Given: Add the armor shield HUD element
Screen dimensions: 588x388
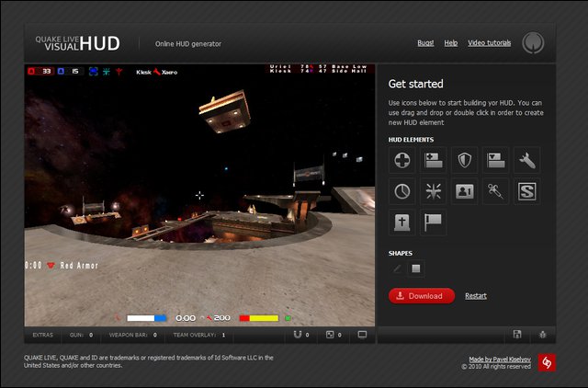Looking at the screenshot, I should point(465,160).
